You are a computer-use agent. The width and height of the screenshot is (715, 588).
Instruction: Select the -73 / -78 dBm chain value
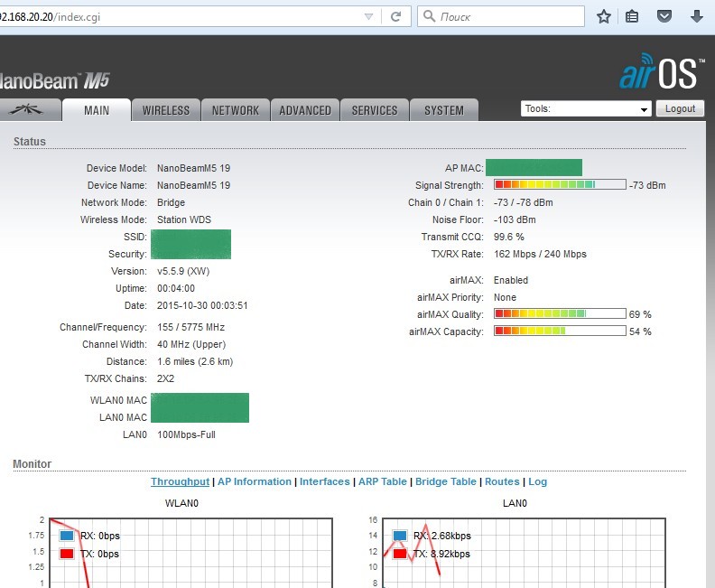click(524, 202)
